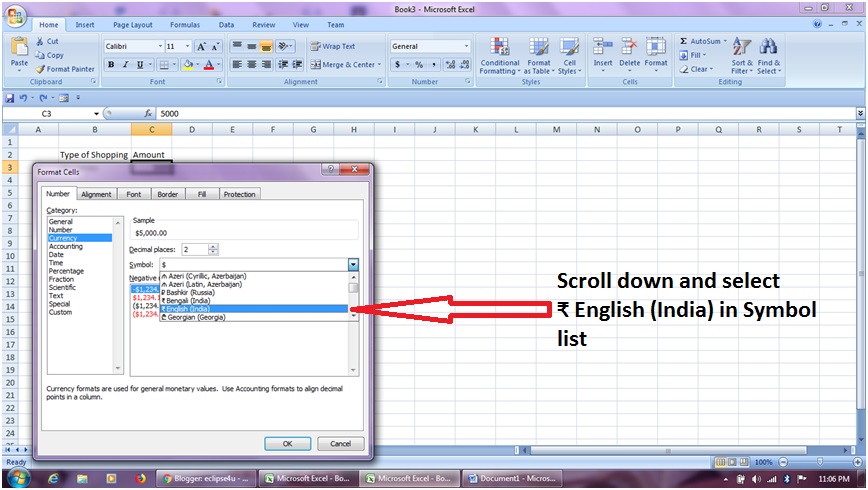Click the Comma Style icon
This screenshot has height=490, width=868.
click(433, 65)
